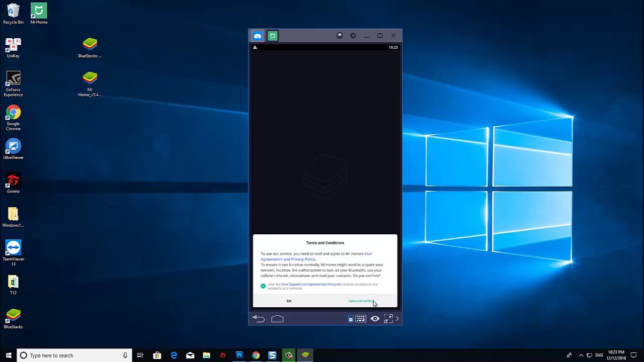Image resolution: width=644 pixels, height=362 pixels.
Task: Open Garena from the taskbar
Action: 223,355
